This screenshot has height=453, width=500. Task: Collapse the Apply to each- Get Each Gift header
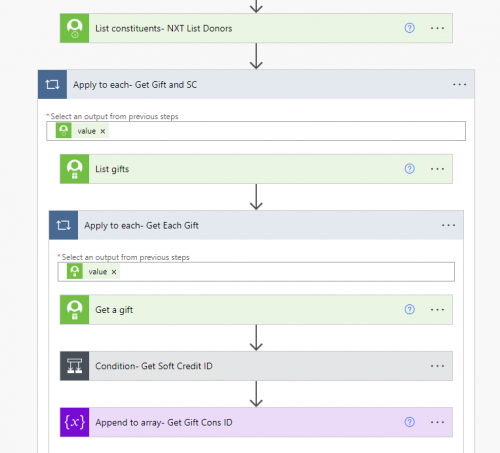point(256,225)
